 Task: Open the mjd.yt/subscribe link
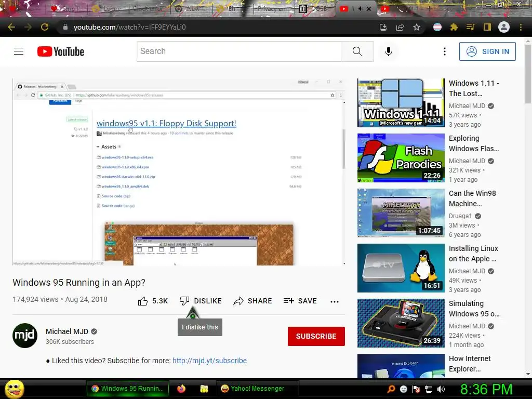[x=209, y=361]
